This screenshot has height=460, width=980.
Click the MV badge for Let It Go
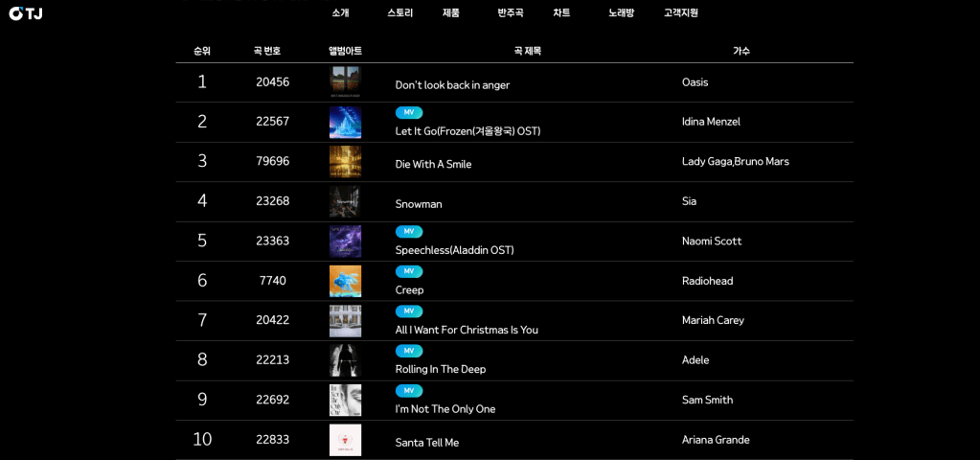409,112
